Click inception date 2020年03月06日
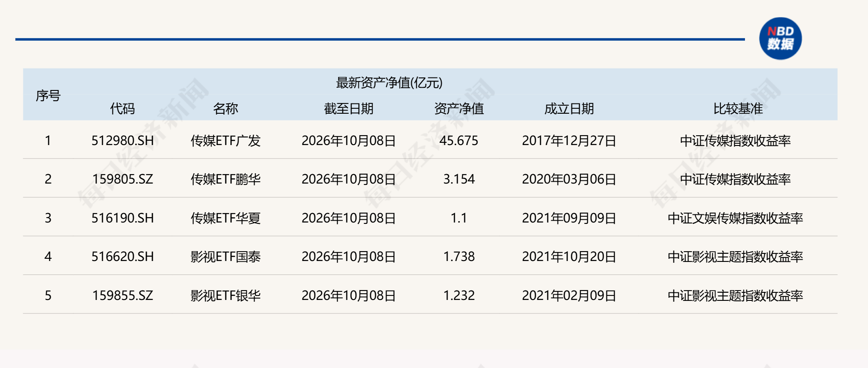 click(569, 179)
